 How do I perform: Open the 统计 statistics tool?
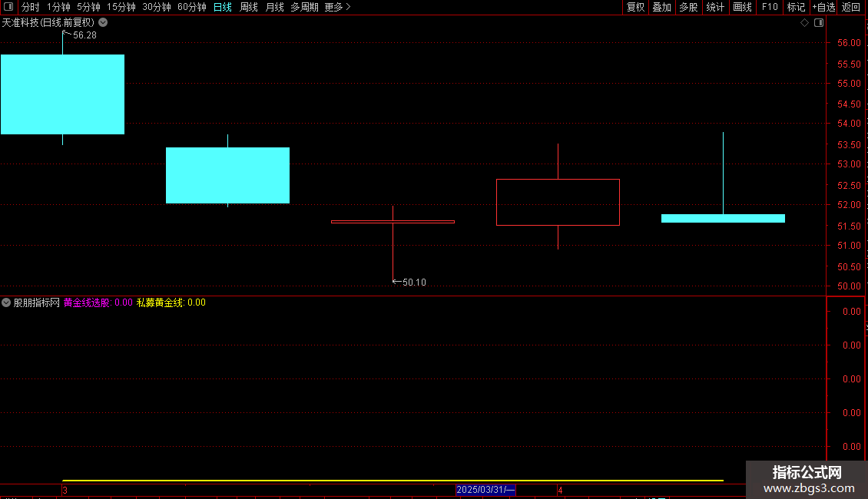[x=715, y=7]
